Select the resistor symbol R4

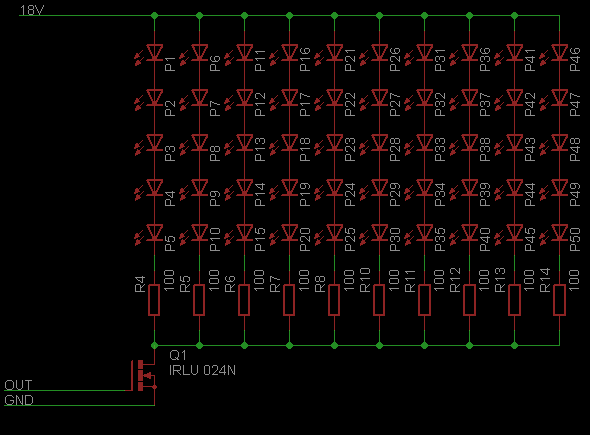pyautogui.click(x=154, y=300)
